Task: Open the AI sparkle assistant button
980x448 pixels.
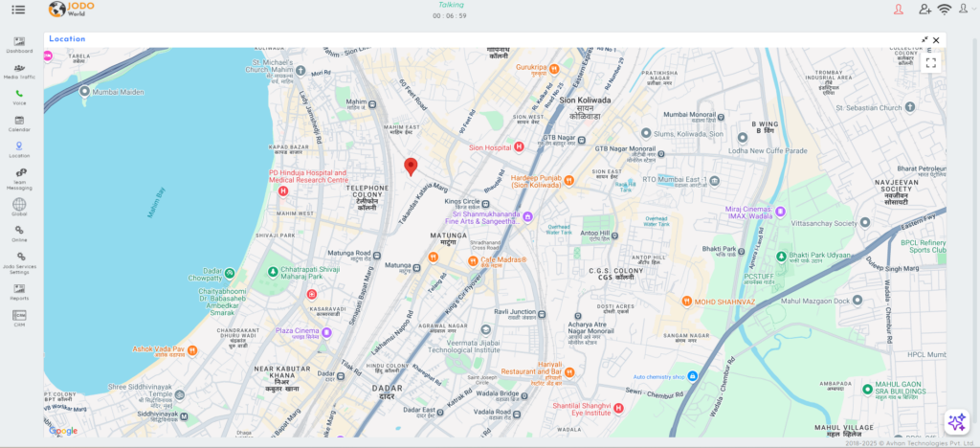Action: 956,422
